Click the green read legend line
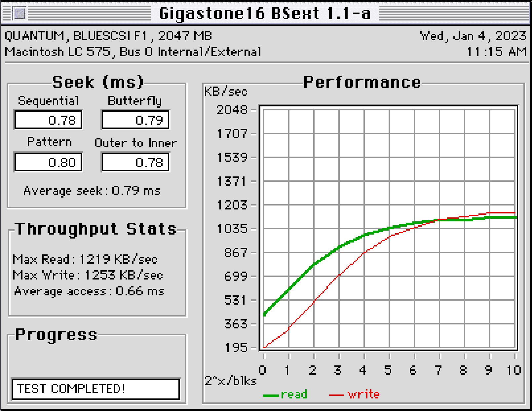Image resolution: width=532 pixels, height=411 pixels. (x=271, y=395)
